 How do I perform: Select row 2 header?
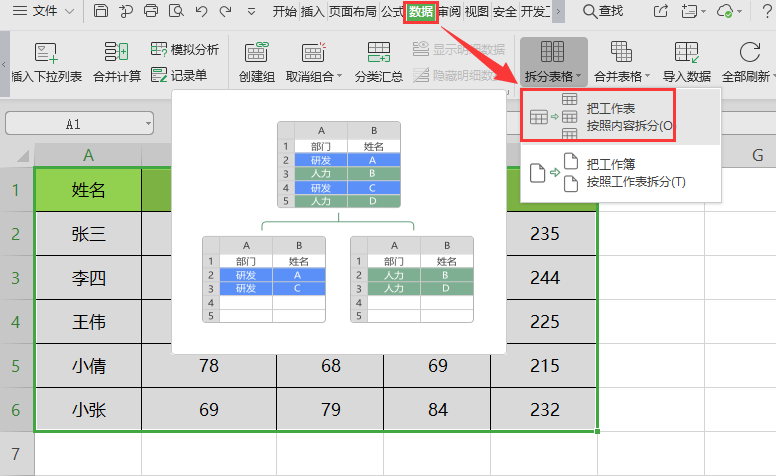(16, 234)
